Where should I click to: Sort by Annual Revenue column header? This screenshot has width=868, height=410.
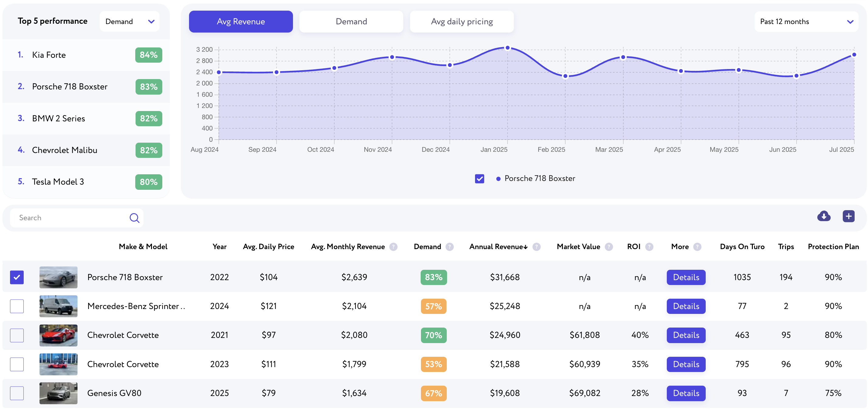tap(498, 247)
